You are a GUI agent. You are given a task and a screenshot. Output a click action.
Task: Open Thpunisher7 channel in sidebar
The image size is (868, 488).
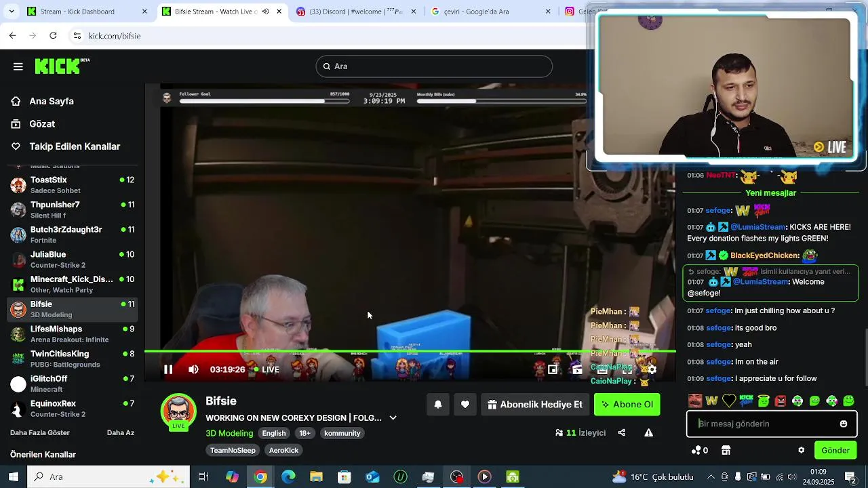72,209
